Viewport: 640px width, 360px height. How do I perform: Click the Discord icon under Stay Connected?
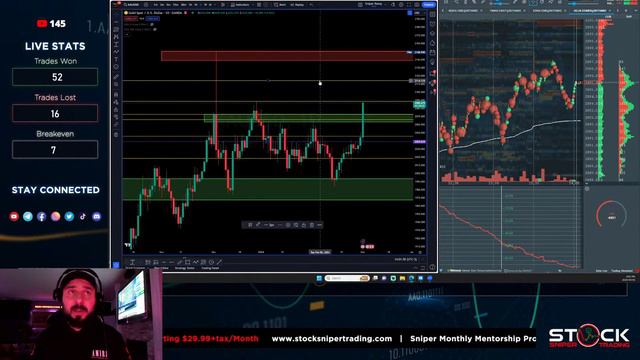pos(96,216)
